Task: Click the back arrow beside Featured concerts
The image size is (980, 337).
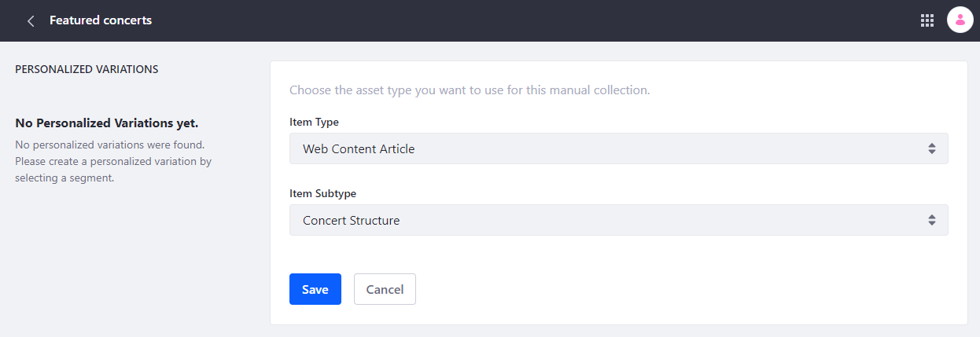Action: pyautogui.click(x=31, y=21)
